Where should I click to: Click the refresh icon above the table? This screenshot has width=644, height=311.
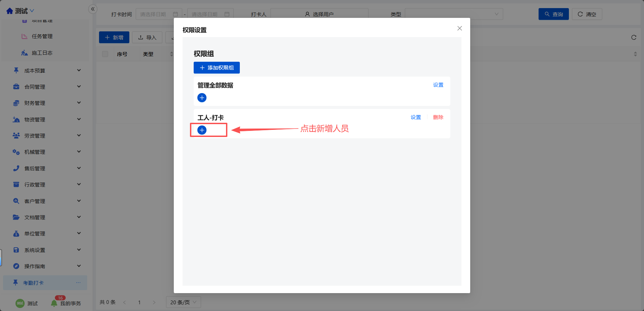coord(634,37)
